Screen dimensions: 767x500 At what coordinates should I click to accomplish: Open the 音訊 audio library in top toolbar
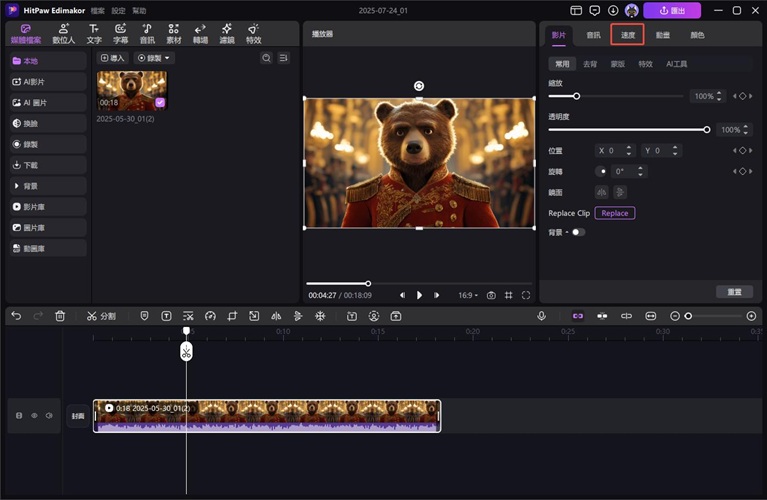click(x=147, y=34)
